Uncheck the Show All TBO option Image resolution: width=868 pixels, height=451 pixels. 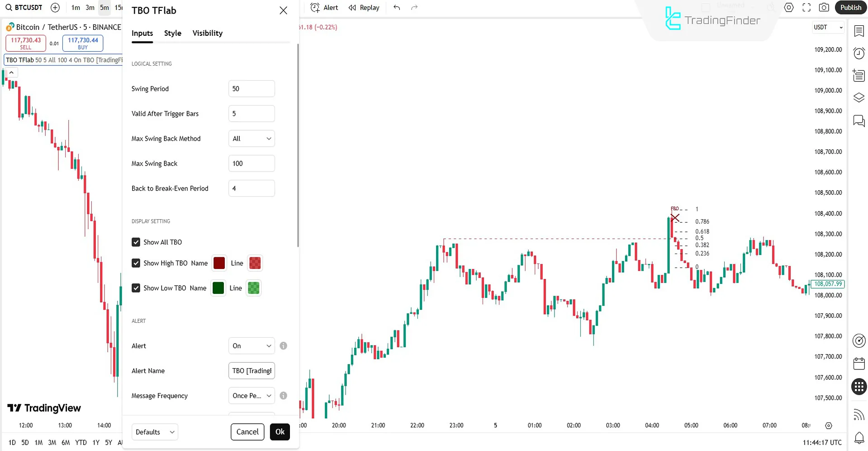(136, 242)
